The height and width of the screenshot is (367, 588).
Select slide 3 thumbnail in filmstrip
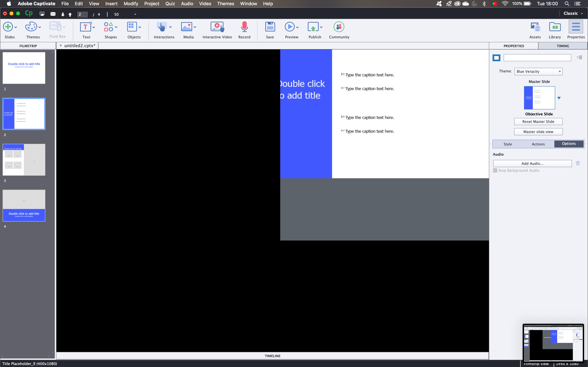(x=24, y=160)
